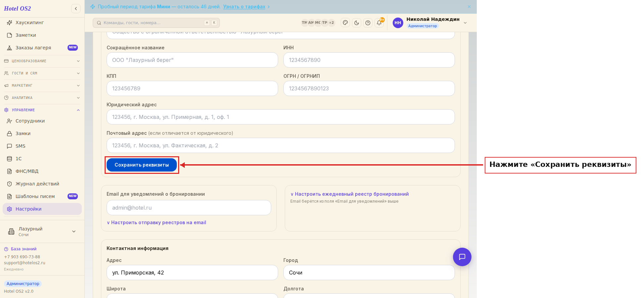Open help question mark icon
This screenshot has height=298, width=644.
click(x=368, y=23)
